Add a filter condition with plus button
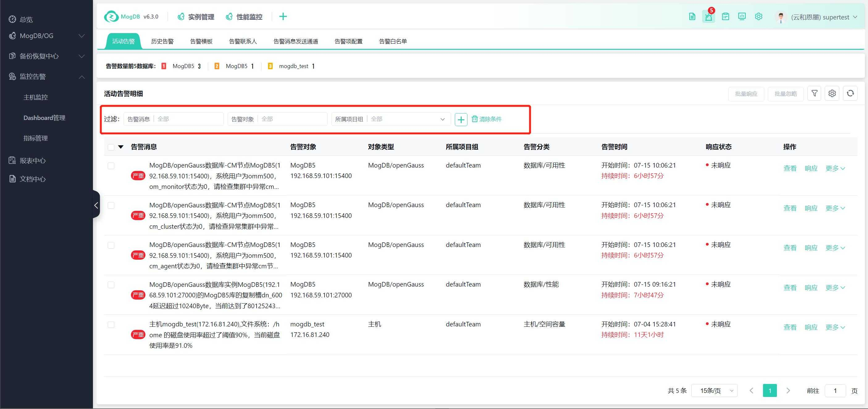This screenshot has width=868, height=409. click(x=461, y=119)
